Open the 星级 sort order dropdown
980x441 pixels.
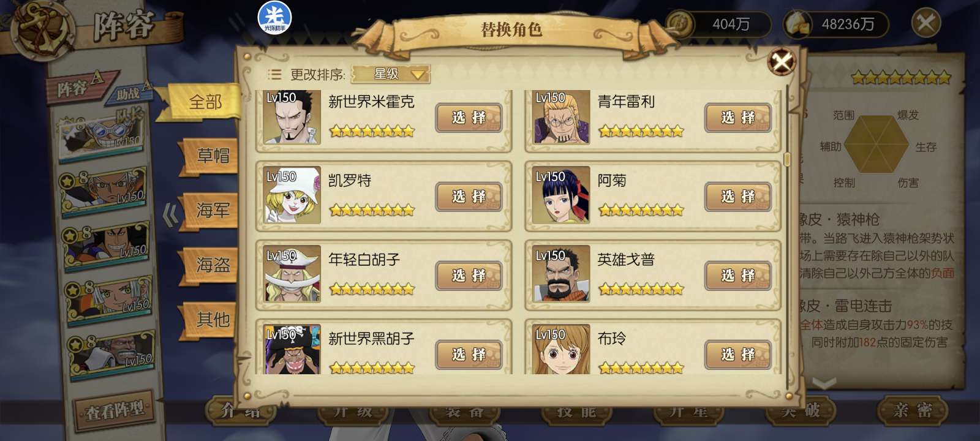pos(391,74)
